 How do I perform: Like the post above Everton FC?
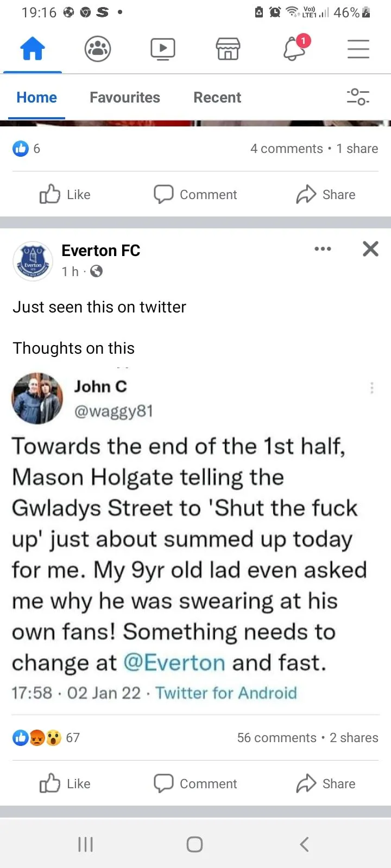(65, 194)
